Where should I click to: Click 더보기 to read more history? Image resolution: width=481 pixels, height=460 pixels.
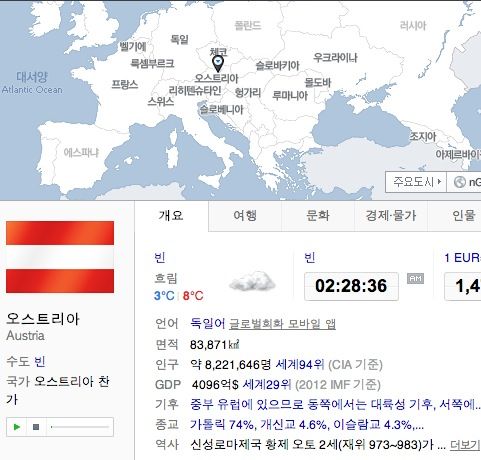pos(465,445)
